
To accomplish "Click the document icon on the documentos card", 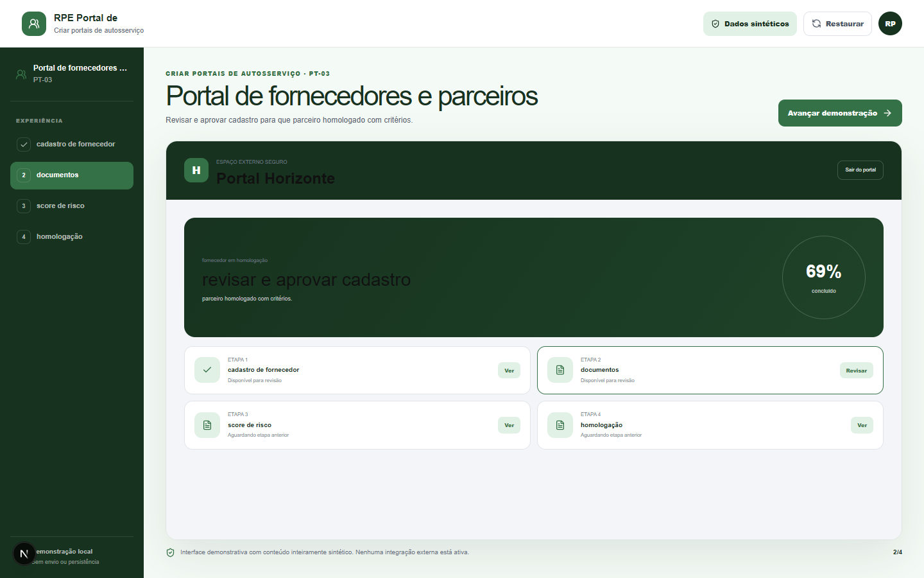I will click(560, 370).
